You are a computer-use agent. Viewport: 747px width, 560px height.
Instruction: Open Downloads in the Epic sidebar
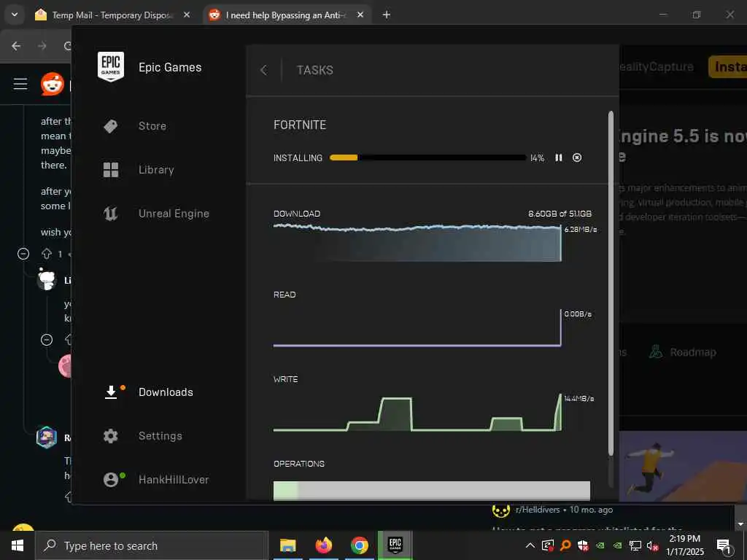coord(166,392)
